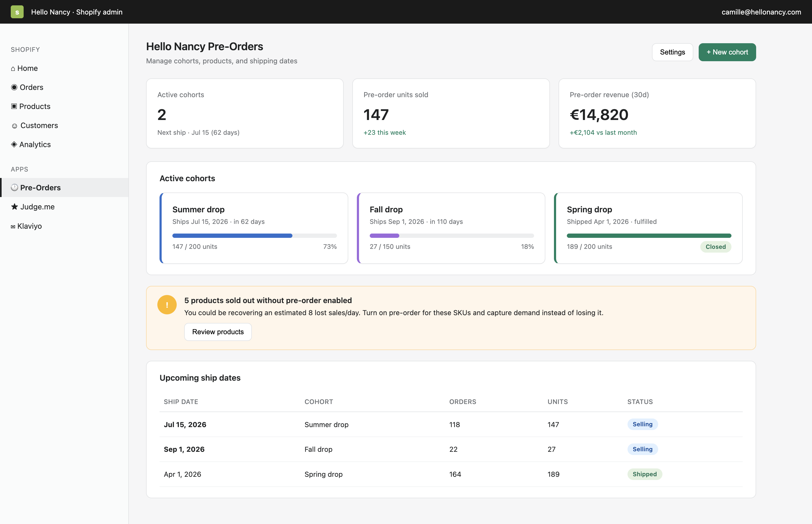
Task: Open the Settings button
Action: (x=672, y=52)
